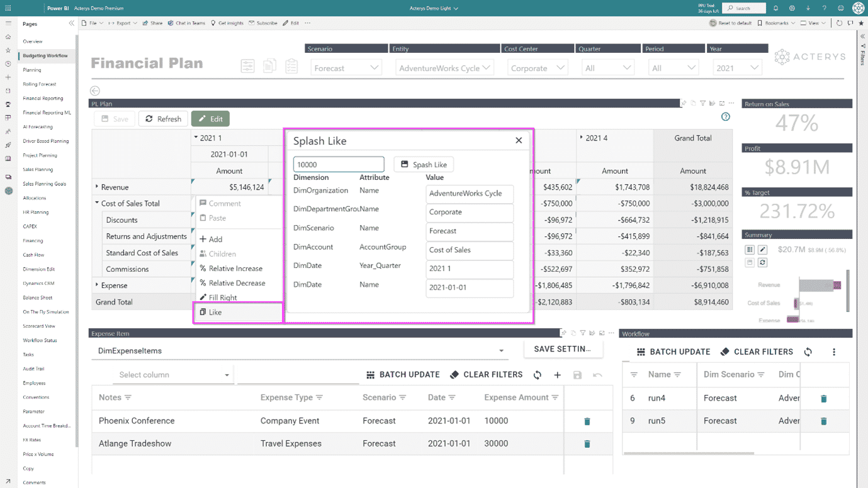Click the copy documents icon beside title

pyautogui.click(x=269, y=65)
